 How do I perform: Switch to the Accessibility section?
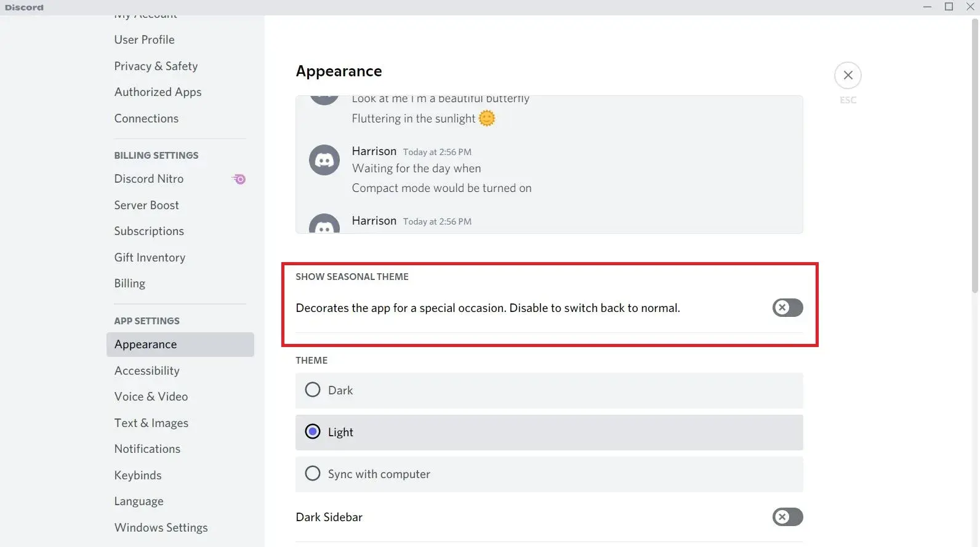click(x=147, y=370)
